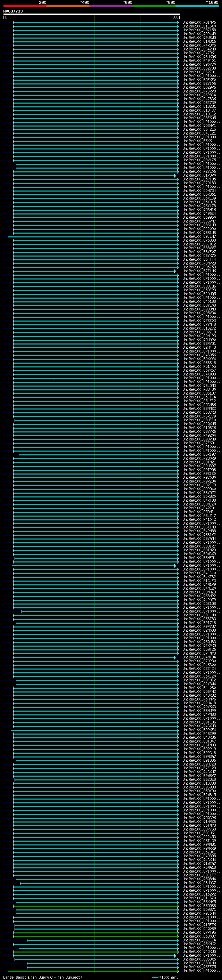Click the UniRef100_B8YDZ2 entry
Screen dimensions: 222x980
coord(199,493)
